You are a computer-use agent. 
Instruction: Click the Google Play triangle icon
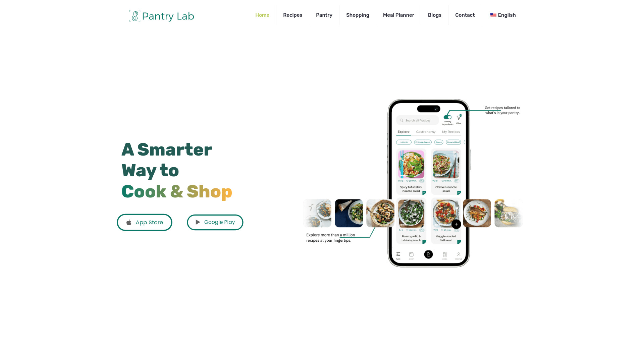[x=198, y=222]
